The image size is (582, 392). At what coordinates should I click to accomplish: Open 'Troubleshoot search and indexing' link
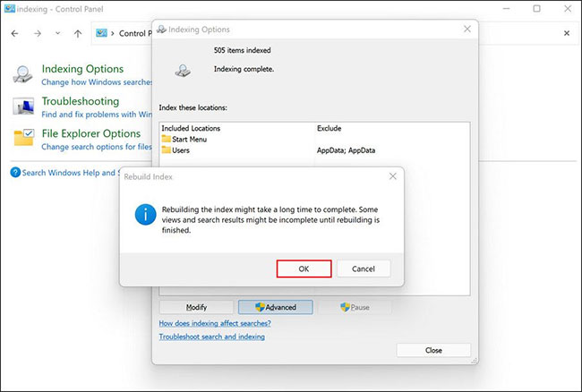(211, 337)
